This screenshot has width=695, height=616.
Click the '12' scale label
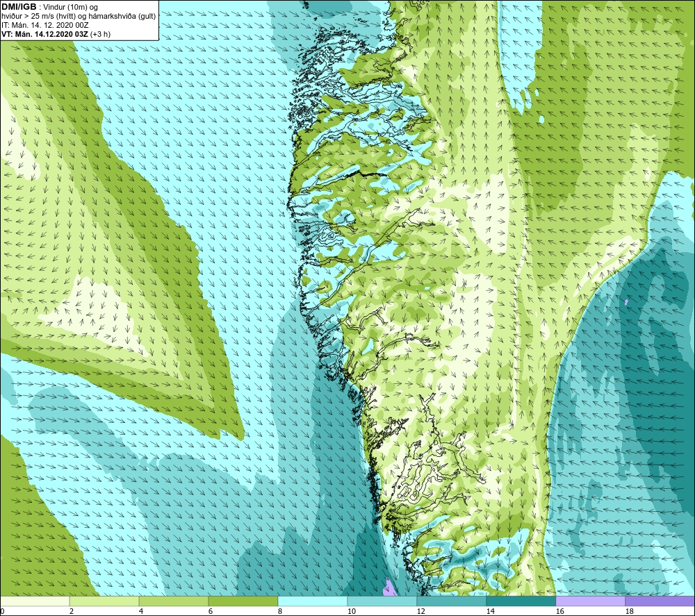click(x=421, y=611)
